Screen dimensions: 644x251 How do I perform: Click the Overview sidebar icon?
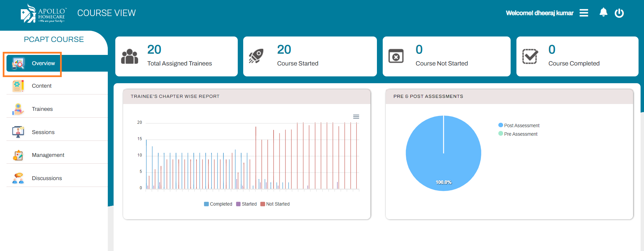[18, 63]
